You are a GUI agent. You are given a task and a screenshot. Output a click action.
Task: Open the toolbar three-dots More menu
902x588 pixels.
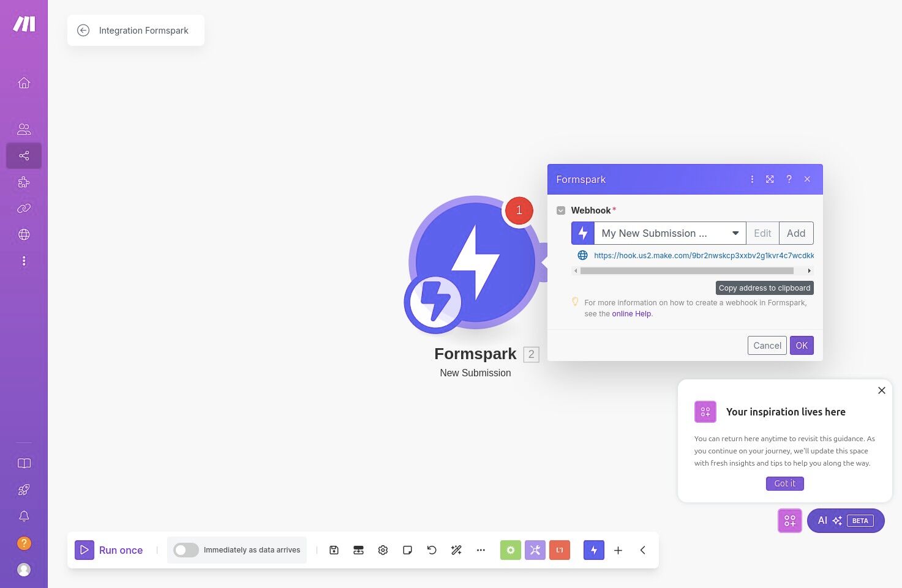point(481,550)
